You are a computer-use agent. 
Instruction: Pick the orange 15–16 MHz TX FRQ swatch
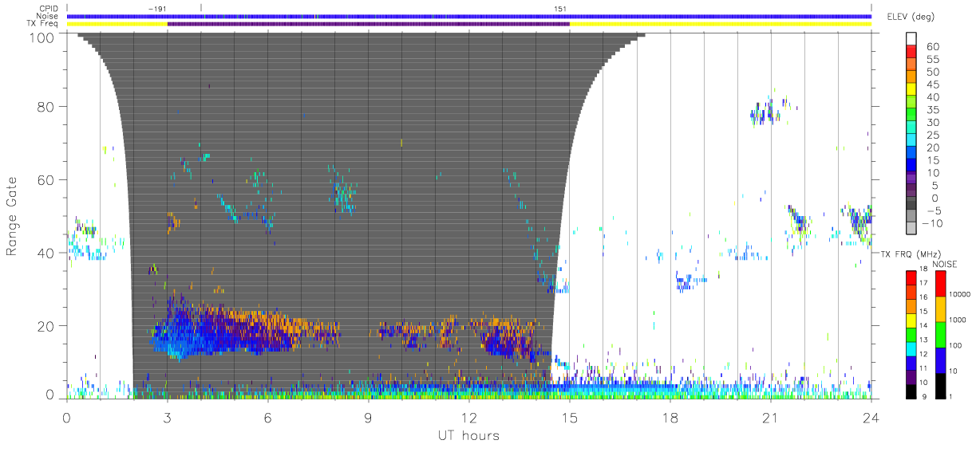point(911,306)
